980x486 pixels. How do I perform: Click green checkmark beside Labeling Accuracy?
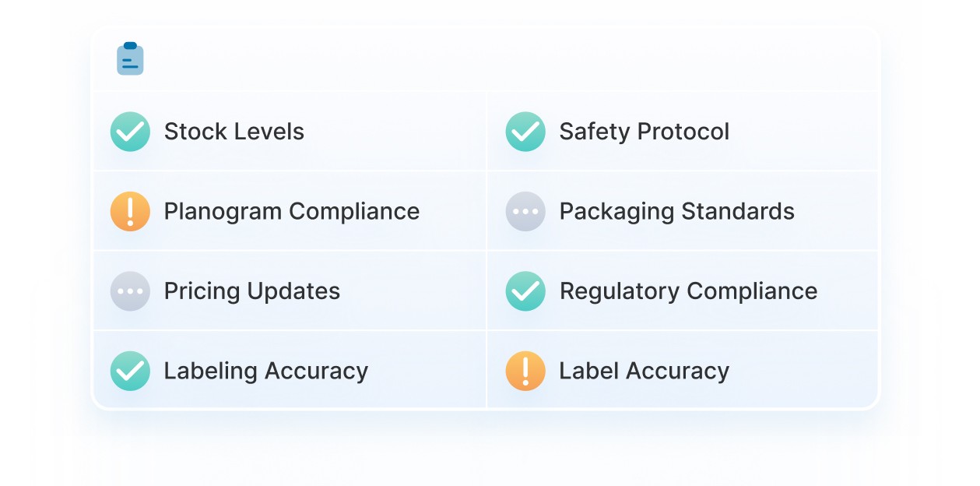(x=130, y=371)
